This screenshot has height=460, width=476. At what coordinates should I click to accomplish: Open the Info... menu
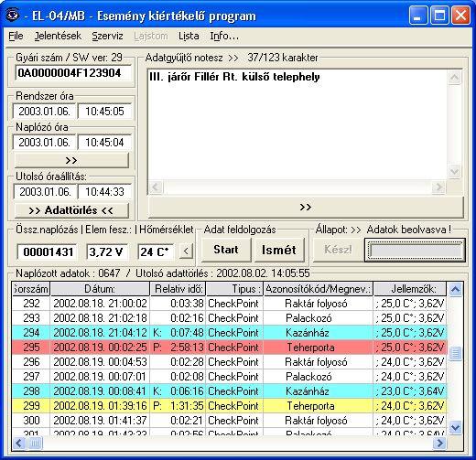[224, 36]
